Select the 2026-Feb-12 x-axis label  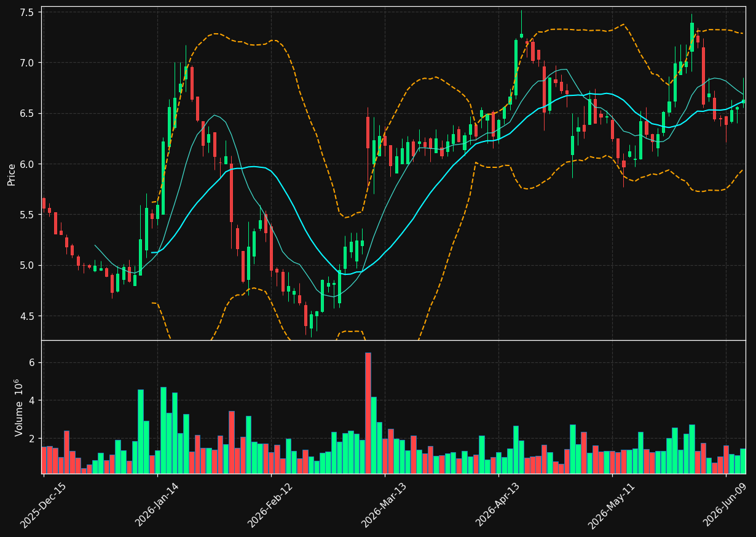point(270,505)
